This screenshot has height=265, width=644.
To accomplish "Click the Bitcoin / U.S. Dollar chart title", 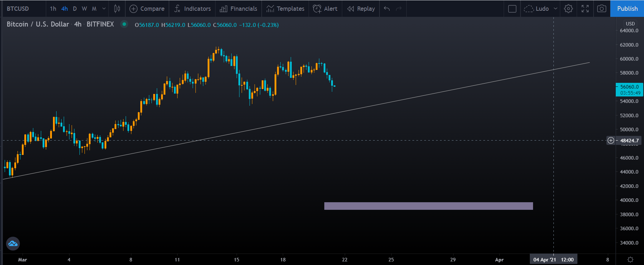I will (38, 24).
